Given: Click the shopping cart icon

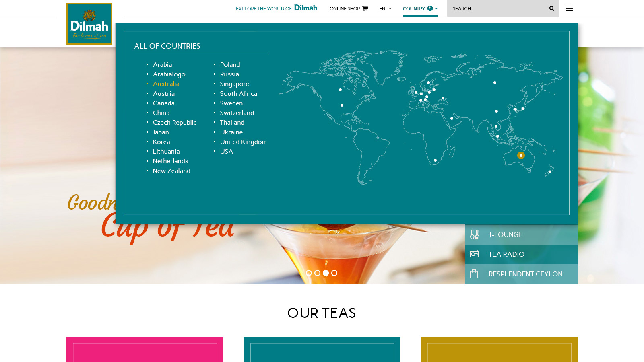Looking at the screenshot, I should pos(365,8).
